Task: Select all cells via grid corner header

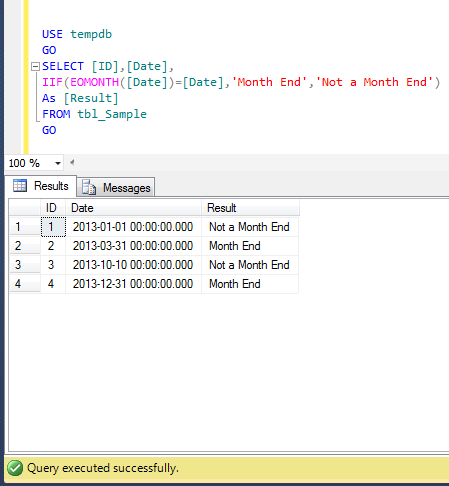Action: point(25,208)
